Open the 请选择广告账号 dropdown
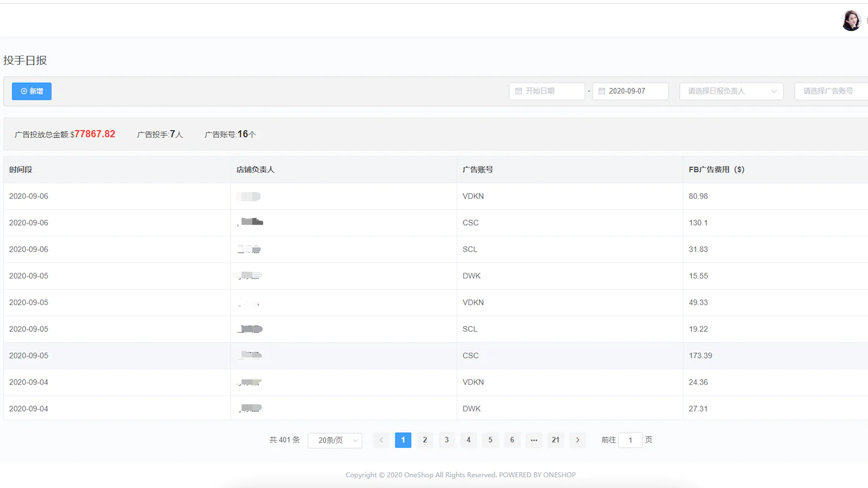 click(830, 91)
